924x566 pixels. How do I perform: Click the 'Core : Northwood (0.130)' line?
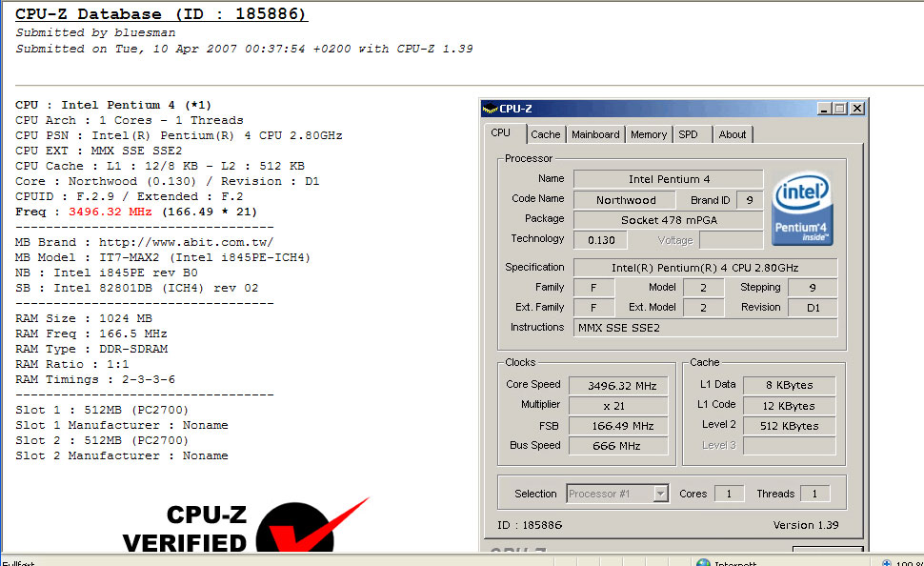[168, 182]
